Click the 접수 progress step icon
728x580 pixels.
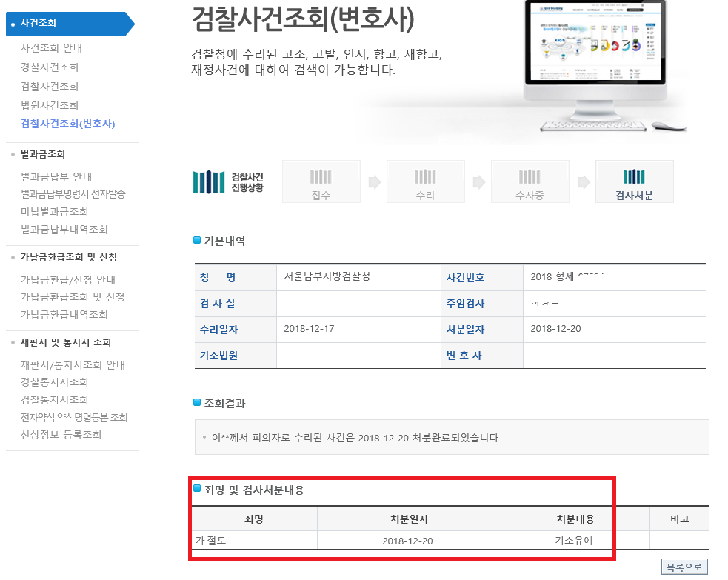click(321, 178)
